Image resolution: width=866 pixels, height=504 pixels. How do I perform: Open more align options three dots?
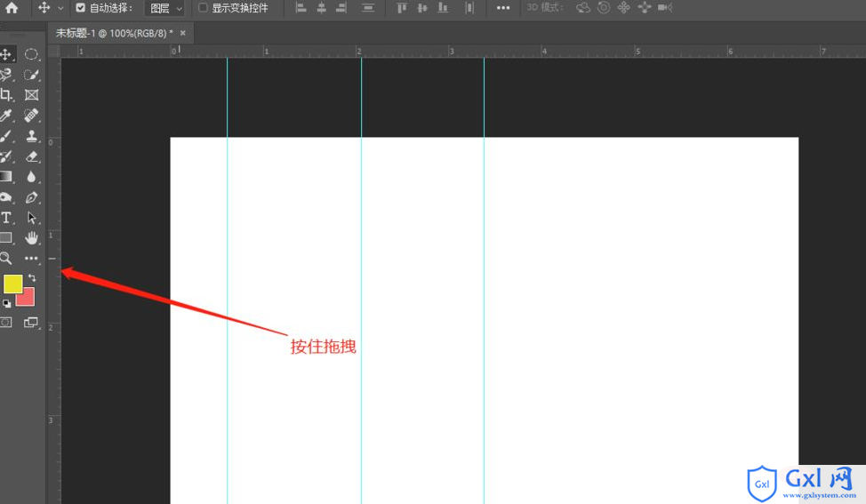pos(503,8)
